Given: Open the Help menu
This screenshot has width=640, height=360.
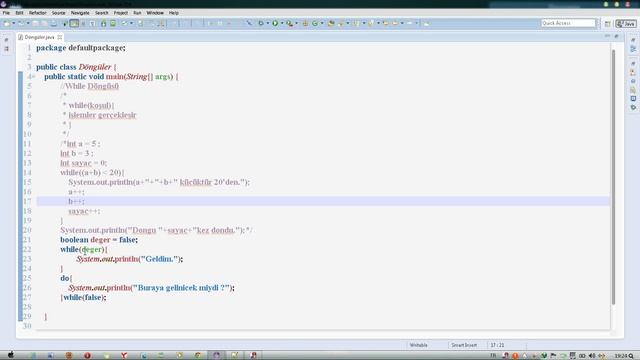Looking at the screenshot, I should coord(174,13).
